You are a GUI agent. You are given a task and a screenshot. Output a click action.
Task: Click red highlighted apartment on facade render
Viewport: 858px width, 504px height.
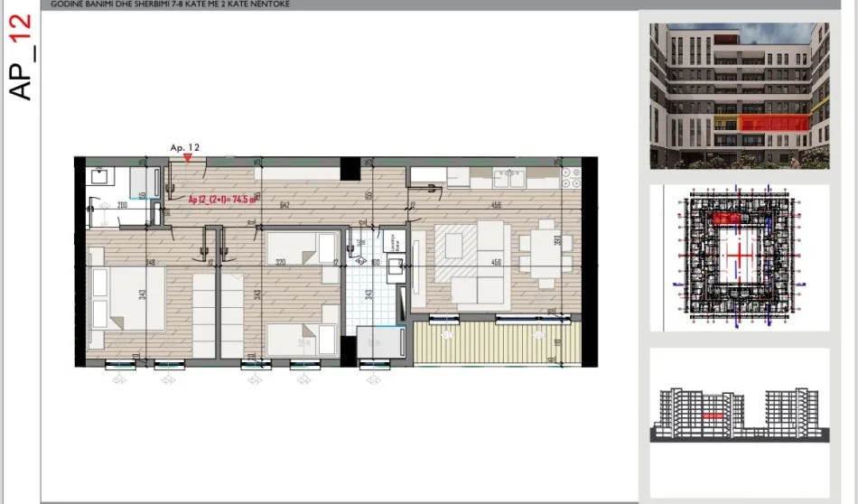pos(773,124)
